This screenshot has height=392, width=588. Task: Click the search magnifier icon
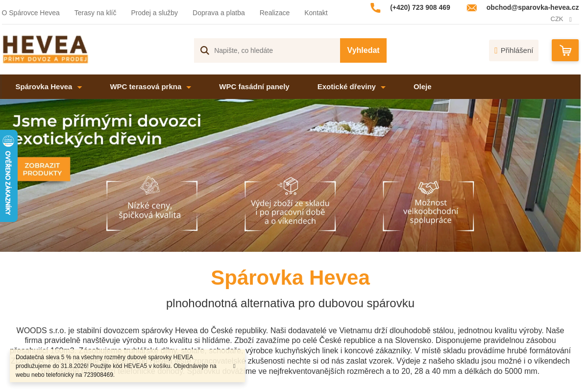point(205,50)
